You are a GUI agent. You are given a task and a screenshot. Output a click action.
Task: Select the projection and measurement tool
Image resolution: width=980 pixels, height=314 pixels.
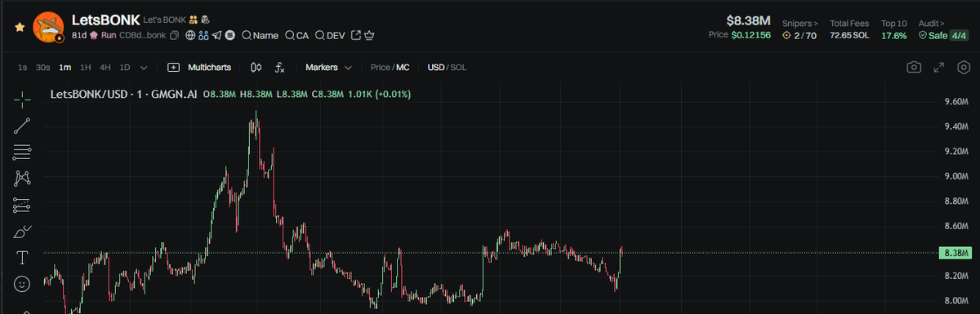pyautogui.click(x=22, y=205)
